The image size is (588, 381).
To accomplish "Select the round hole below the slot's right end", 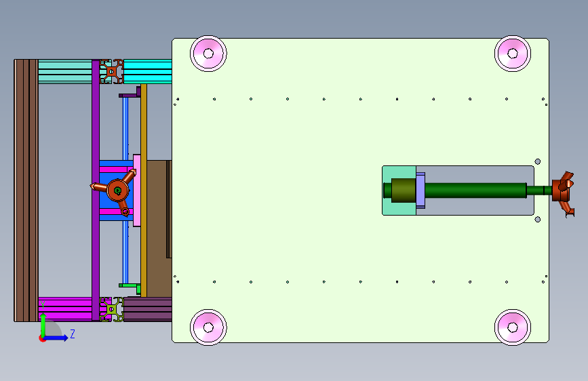I will [537, 220].
